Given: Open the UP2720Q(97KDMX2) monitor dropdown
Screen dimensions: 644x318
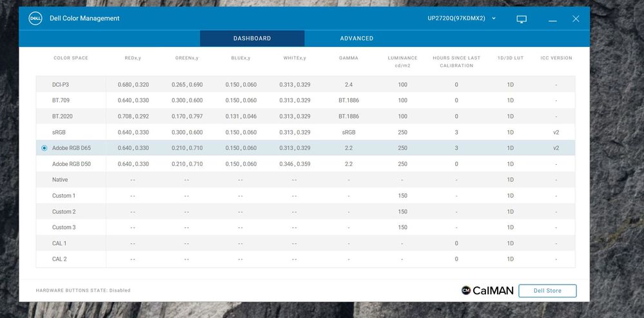Looking at the screenshot, I should (x=461, y=19).
